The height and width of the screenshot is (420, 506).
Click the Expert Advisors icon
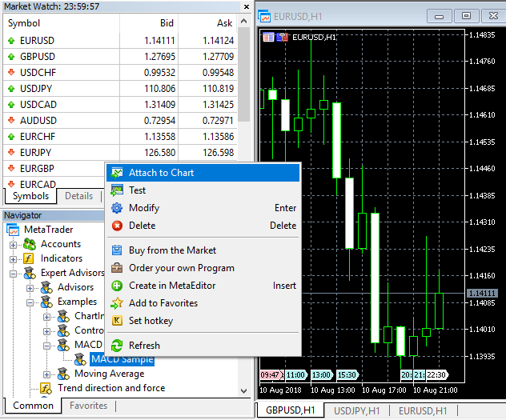point(30,273)
